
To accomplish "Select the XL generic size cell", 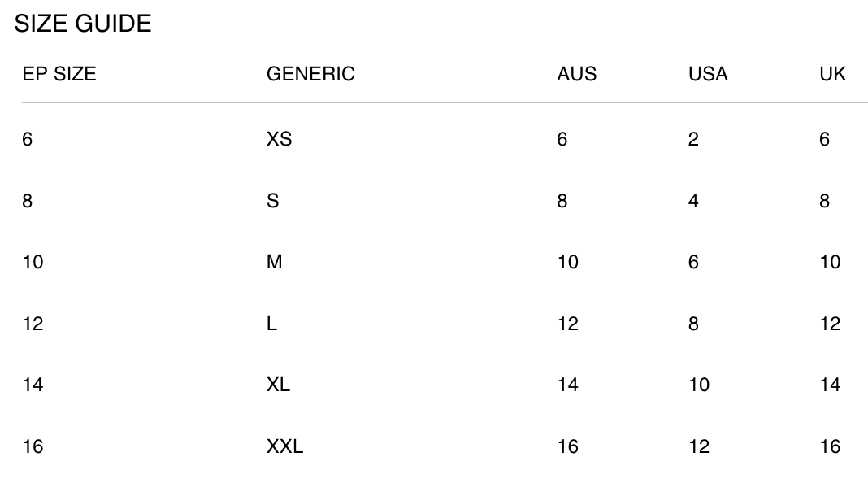I will [279, 385].
